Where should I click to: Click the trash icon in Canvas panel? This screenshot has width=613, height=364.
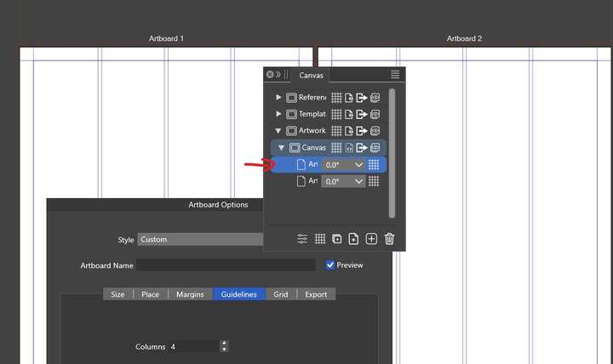click(389, 239)
